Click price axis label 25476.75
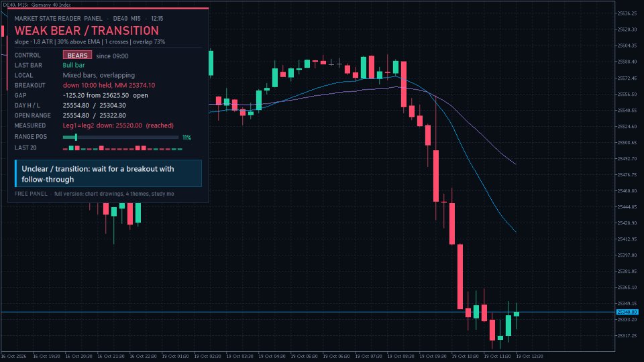This screenshot has height=362, width=644. click(x=627, y=174)
